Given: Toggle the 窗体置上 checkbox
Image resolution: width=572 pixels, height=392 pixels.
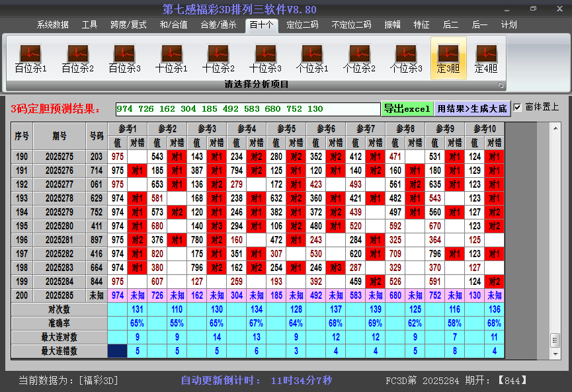Looking at the screenshot, I should [x=518, y=107].
